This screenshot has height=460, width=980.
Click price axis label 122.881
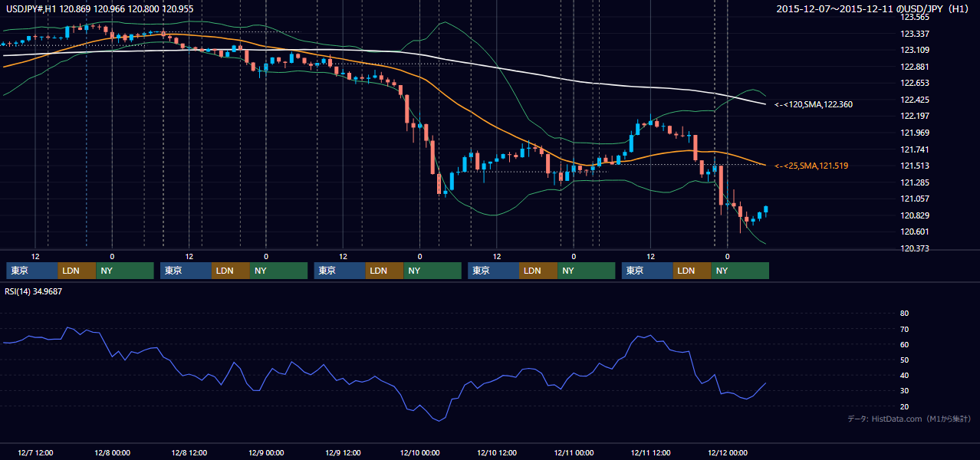click(915, 67)
